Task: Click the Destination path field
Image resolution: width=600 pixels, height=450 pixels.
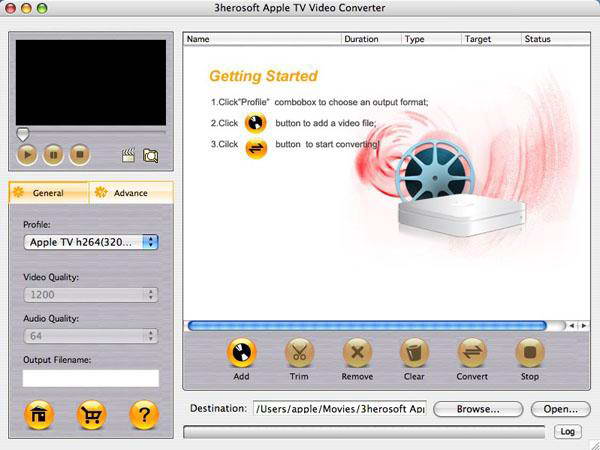Action: 340,409
